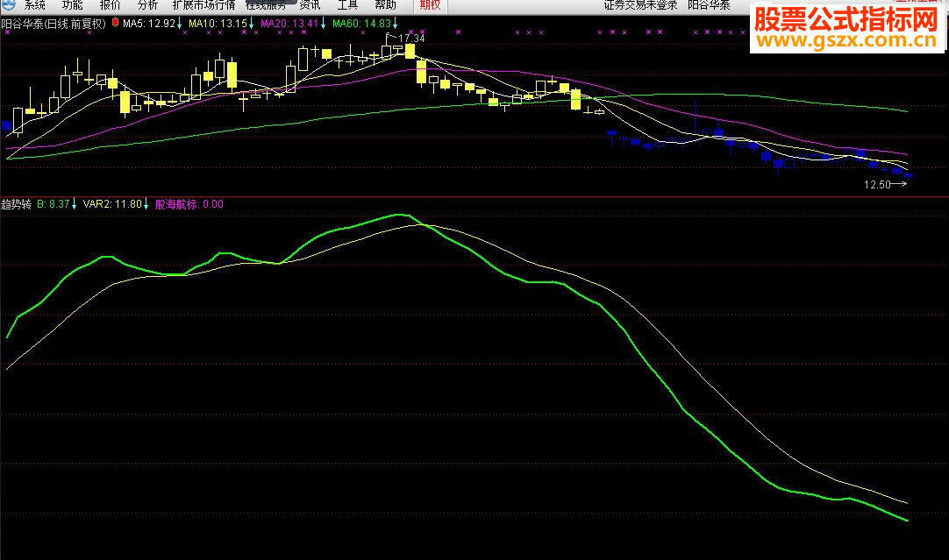The height and width of the screenshot is (560, 949).
Task: Click the 17.34 high price label
Action: click(x=411, y=38)
